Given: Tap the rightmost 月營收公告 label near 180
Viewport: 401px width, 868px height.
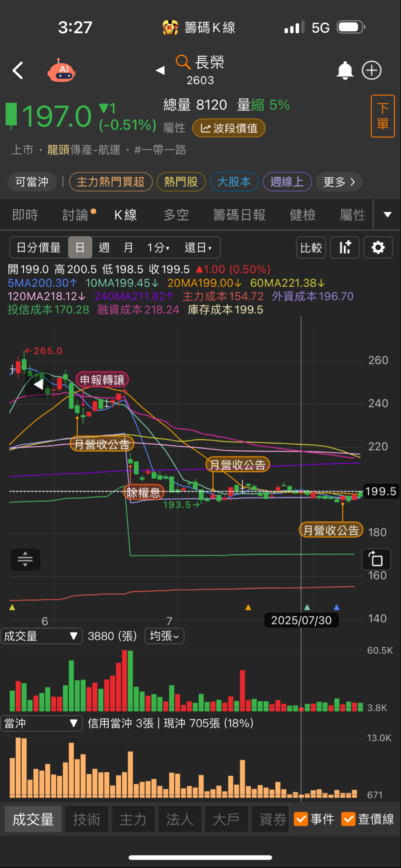Looking at the screenshot, I should pos(331,530).
